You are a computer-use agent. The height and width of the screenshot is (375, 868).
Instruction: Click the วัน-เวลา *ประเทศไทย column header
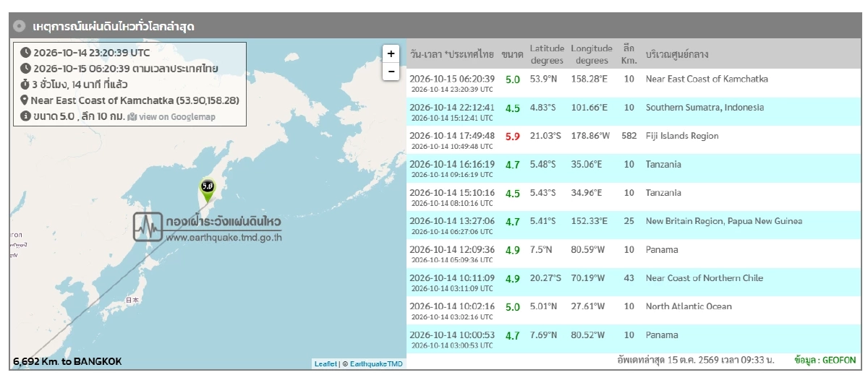pos(451,54)
